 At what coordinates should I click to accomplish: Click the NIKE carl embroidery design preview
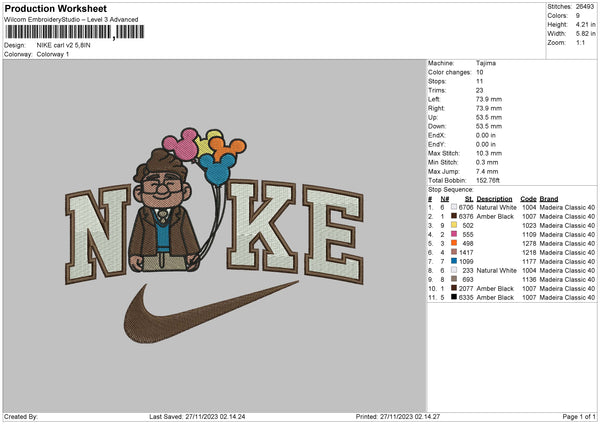(214, 235)
